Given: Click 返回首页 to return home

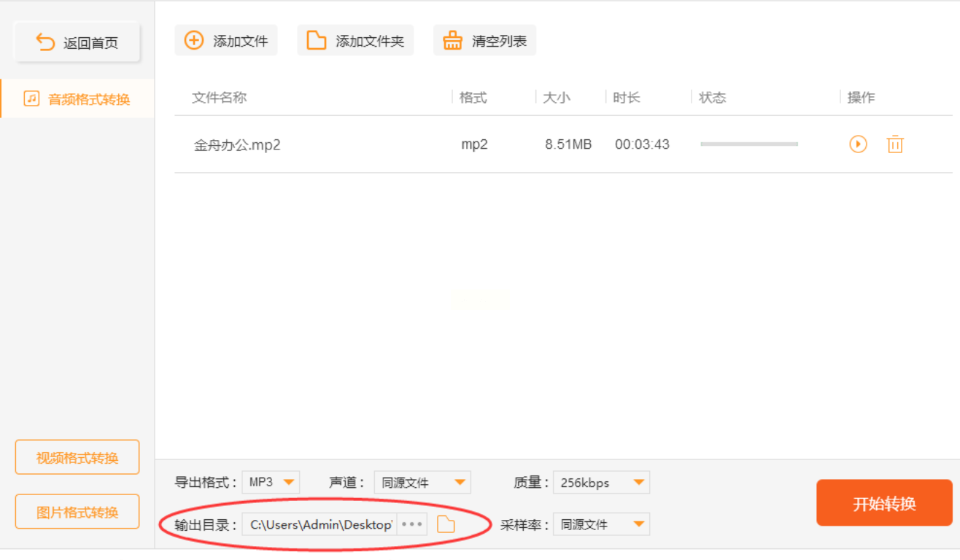Looking at the screenshot, I should (77, 42).
